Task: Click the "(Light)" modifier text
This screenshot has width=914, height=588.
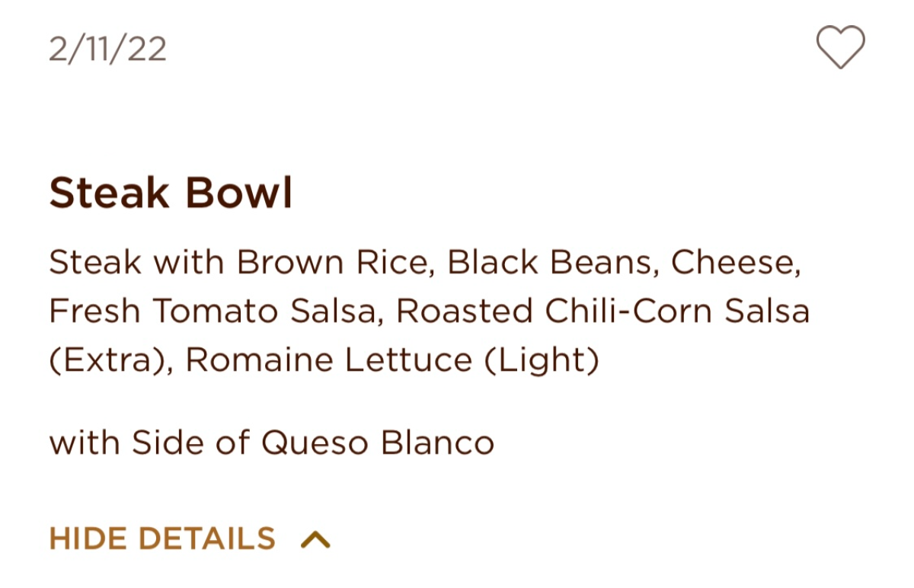Action: coord(542,360)
